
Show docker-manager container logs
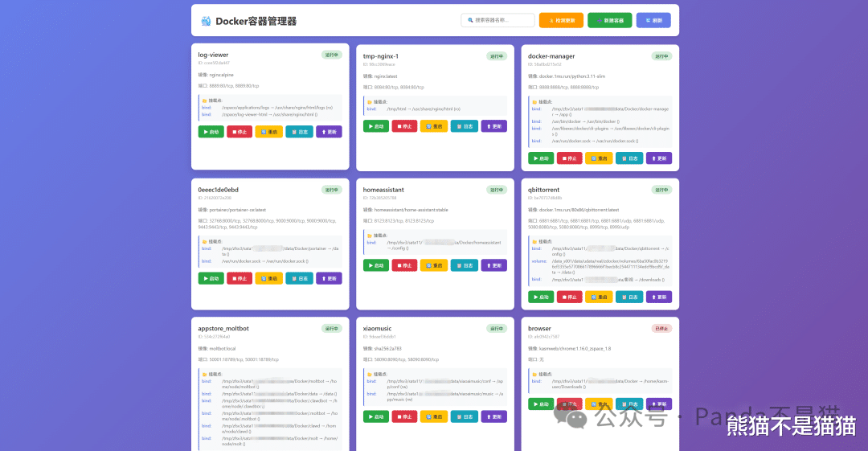(x=629, y=158)
